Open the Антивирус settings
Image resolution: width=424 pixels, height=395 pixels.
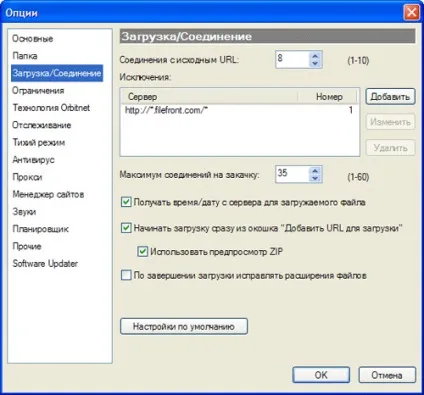33,160
